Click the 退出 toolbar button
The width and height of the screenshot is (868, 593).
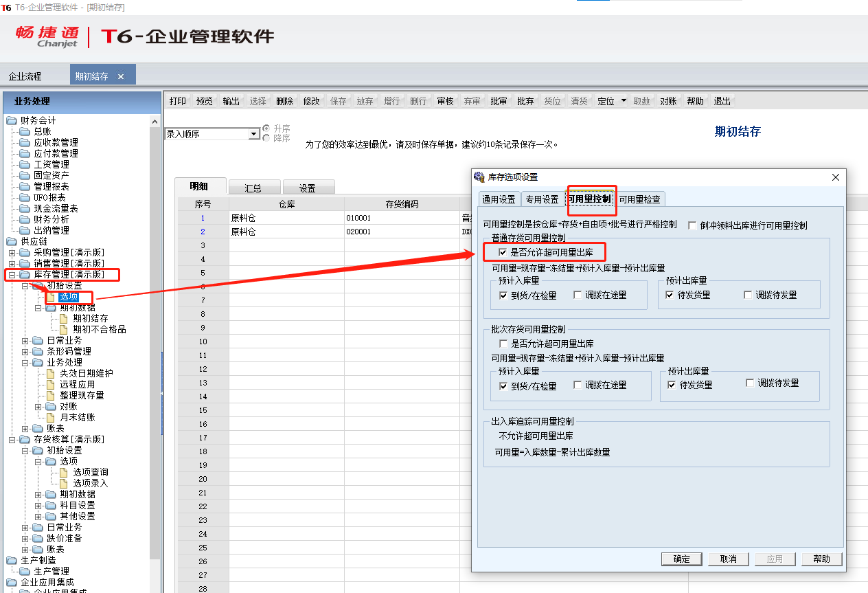tap(722, 101)
